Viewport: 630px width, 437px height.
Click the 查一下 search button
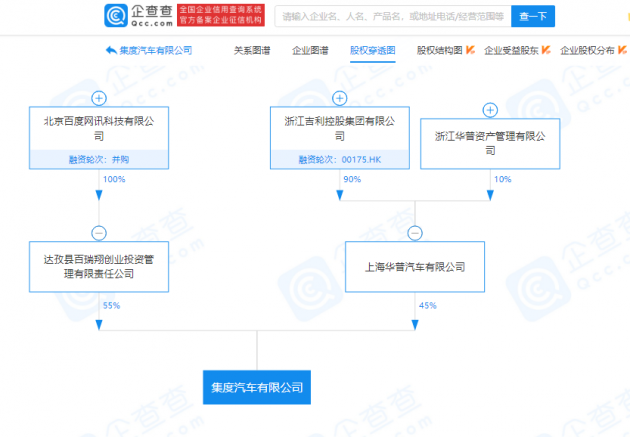point(533,16)
